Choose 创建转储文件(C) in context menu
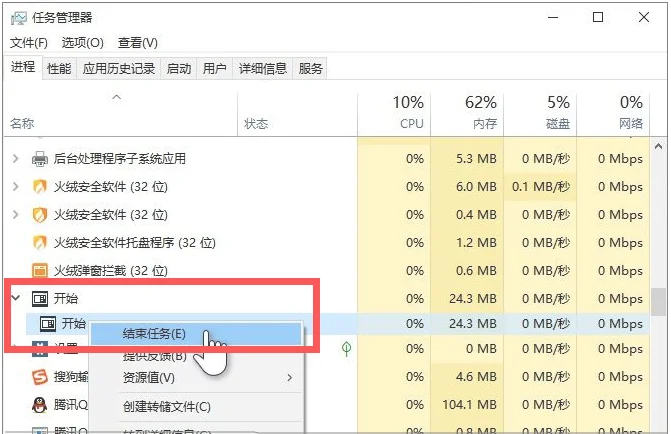 tap(196, 406)
